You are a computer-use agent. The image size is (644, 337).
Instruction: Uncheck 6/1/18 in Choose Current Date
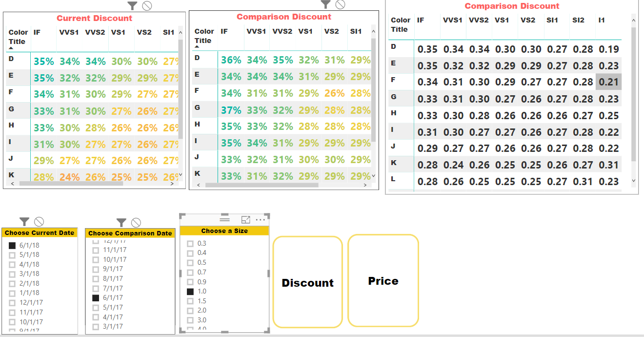[12, 245]
